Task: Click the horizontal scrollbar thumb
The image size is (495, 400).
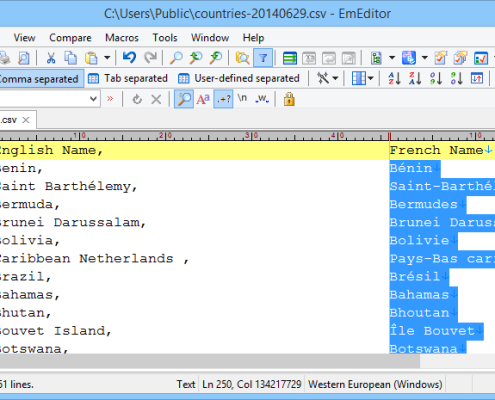Action: pyautogui.click(x=210, y=360)
